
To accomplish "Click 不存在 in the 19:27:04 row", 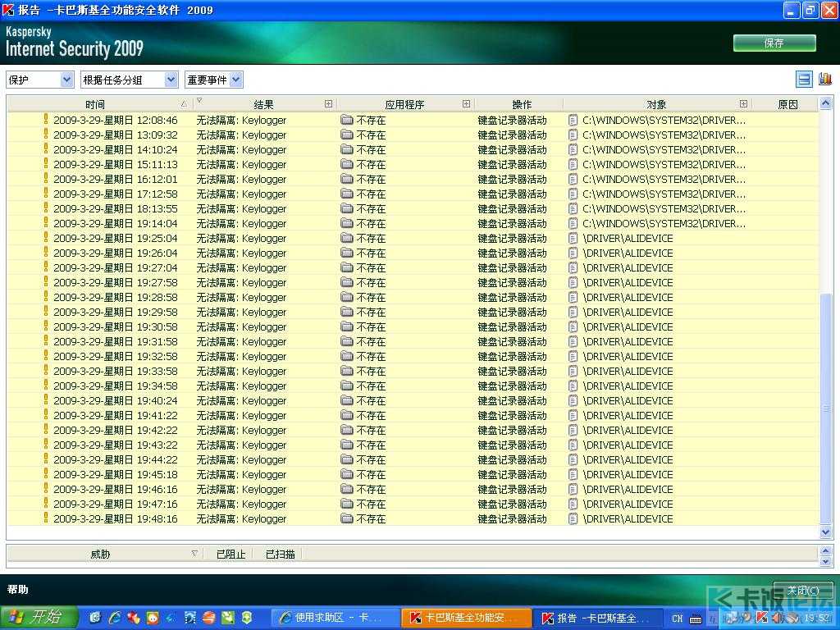I will [x=371, y=268].
